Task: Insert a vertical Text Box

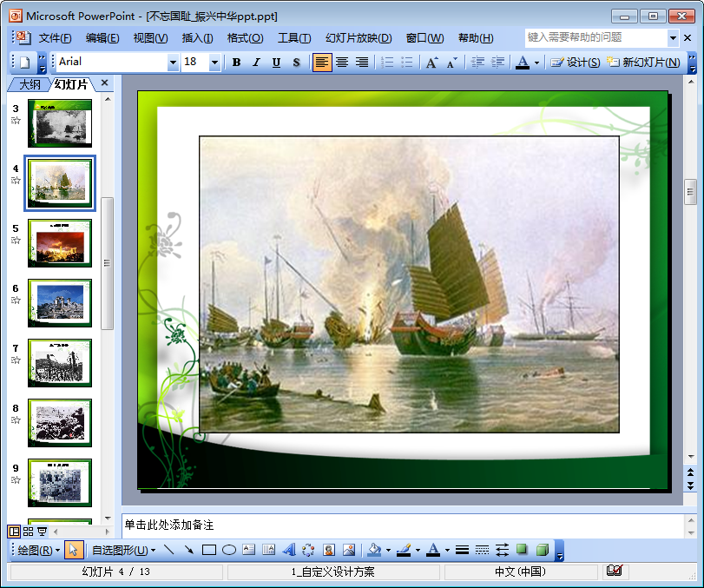Action: (x=268, y=550)
